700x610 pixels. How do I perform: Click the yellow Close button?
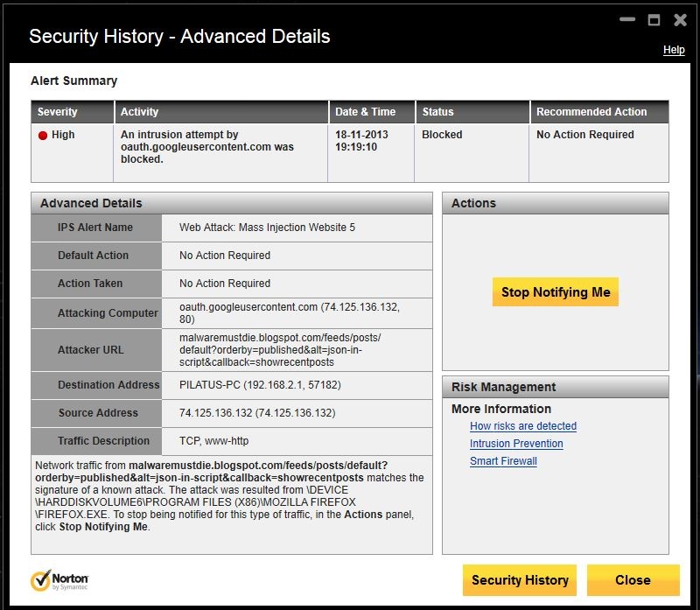click(633, 580)
